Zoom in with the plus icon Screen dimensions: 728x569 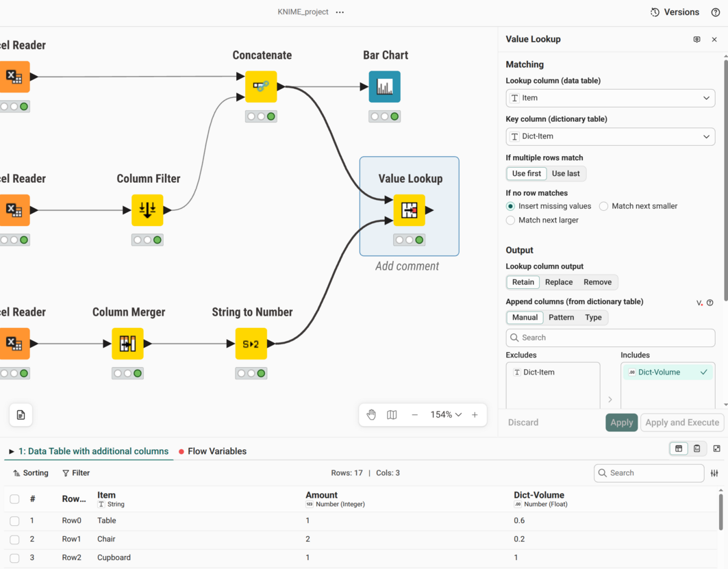[475, 414]
